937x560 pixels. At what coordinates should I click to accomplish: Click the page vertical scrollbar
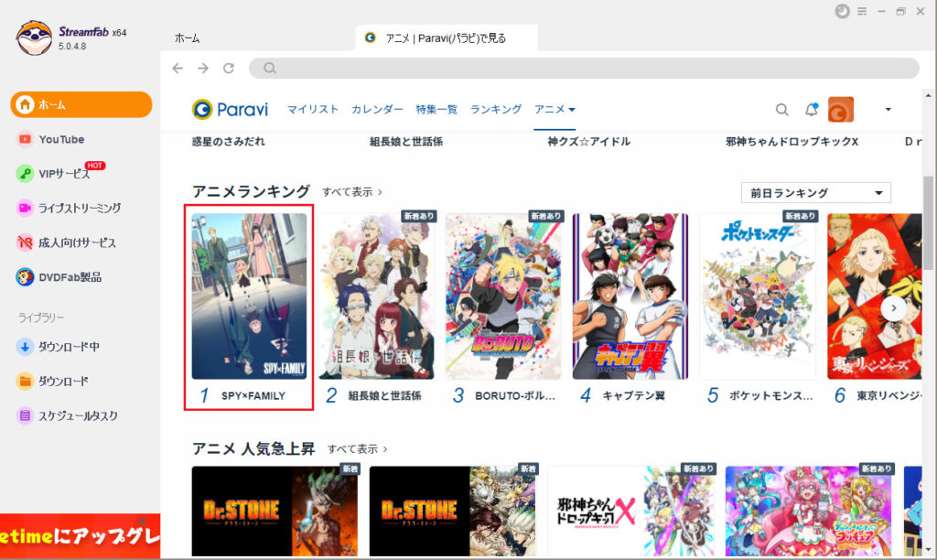[x=928, y=223]
